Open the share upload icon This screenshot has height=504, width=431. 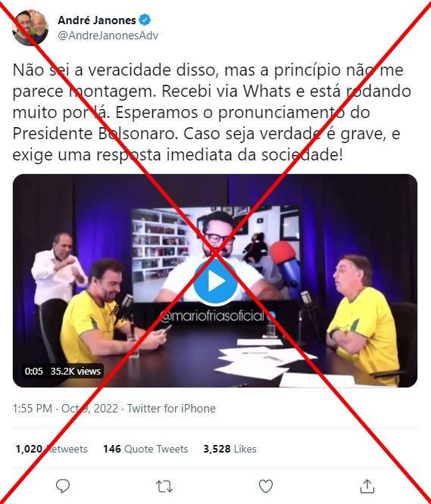[367, 486]
